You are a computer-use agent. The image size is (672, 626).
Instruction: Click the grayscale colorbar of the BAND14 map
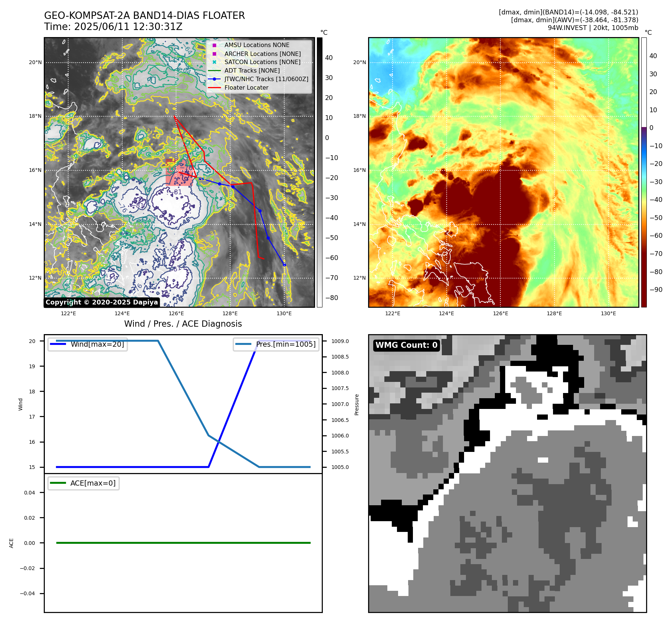[320, 172]
